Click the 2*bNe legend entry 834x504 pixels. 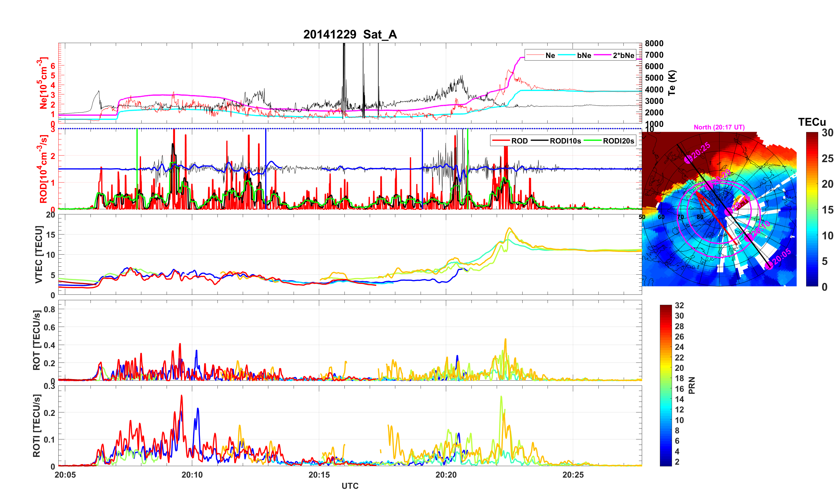(623, 55)
